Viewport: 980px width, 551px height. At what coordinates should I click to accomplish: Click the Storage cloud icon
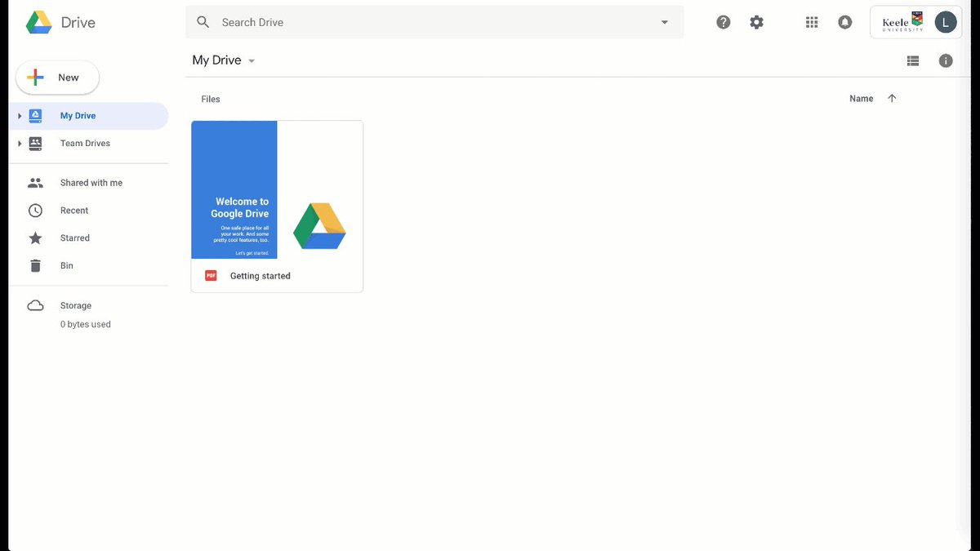pos(35,305)
